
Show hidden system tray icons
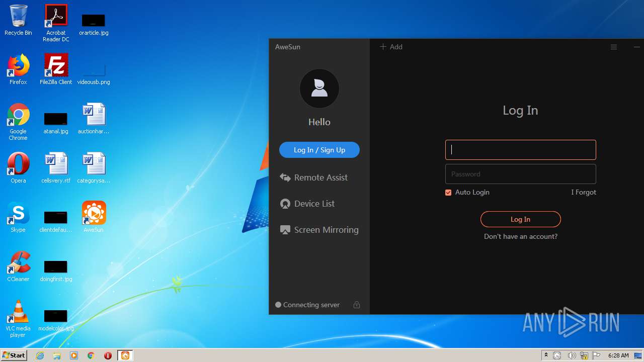point(546,355)
